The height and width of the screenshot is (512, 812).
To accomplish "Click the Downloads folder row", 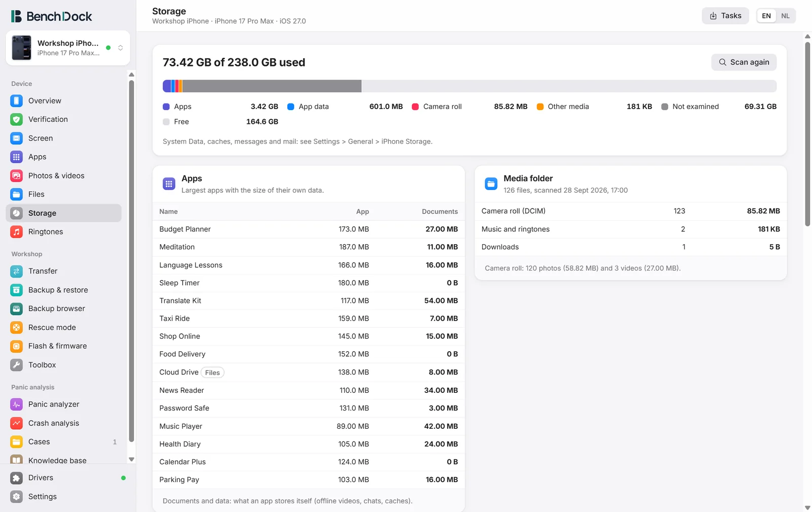I will pos(630,247).
